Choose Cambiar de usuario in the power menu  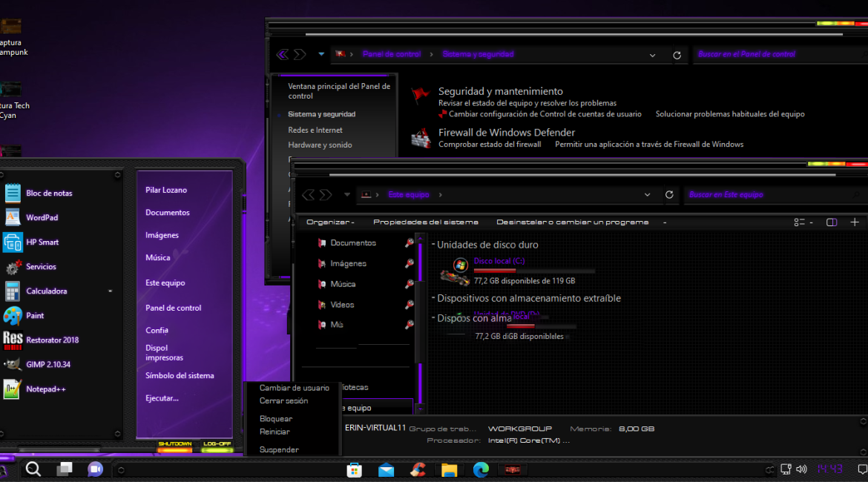(294, 388)
